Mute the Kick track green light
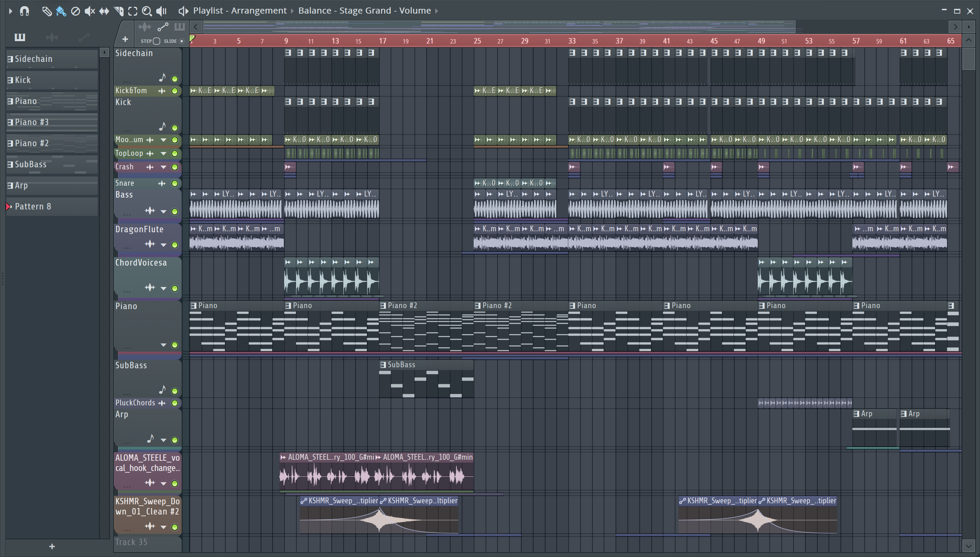980x557 pixels. click(x=175, y=128)
